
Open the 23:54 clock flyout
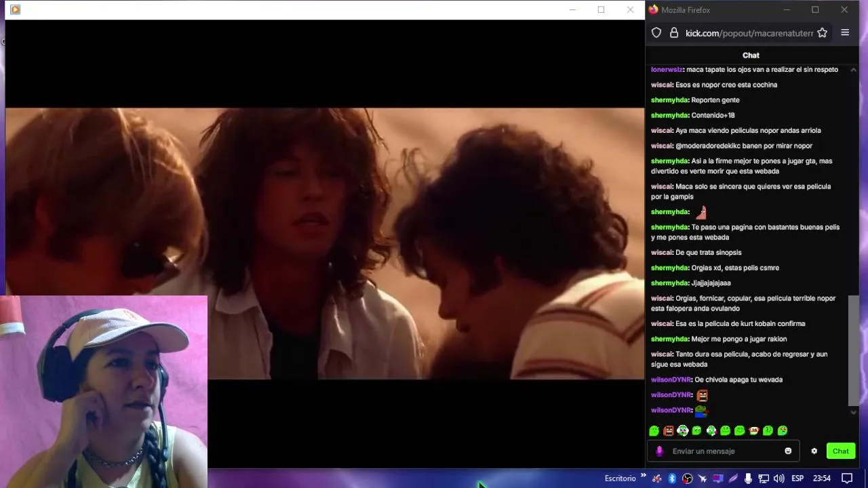822,479
